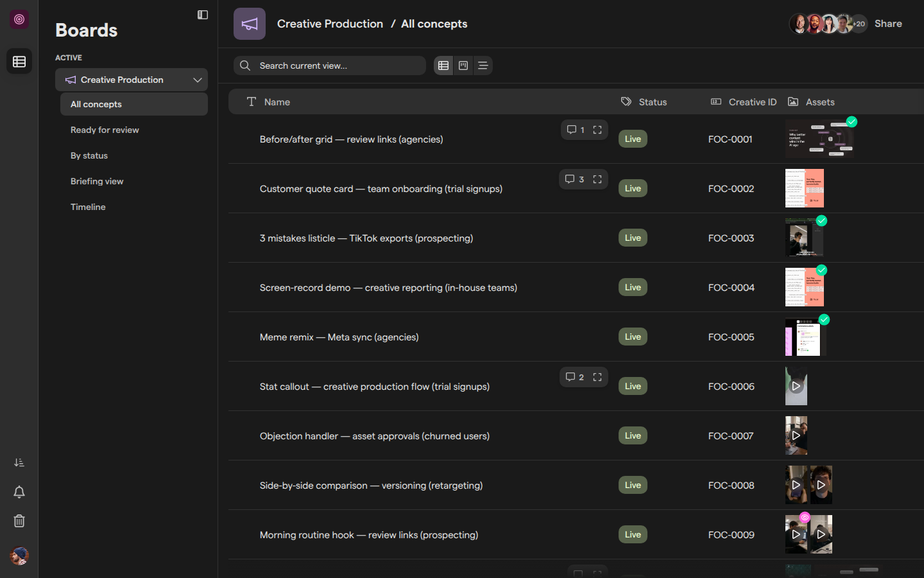Open the user profile avatar
This screenshot has width=924, height=578.
(19, 556)
